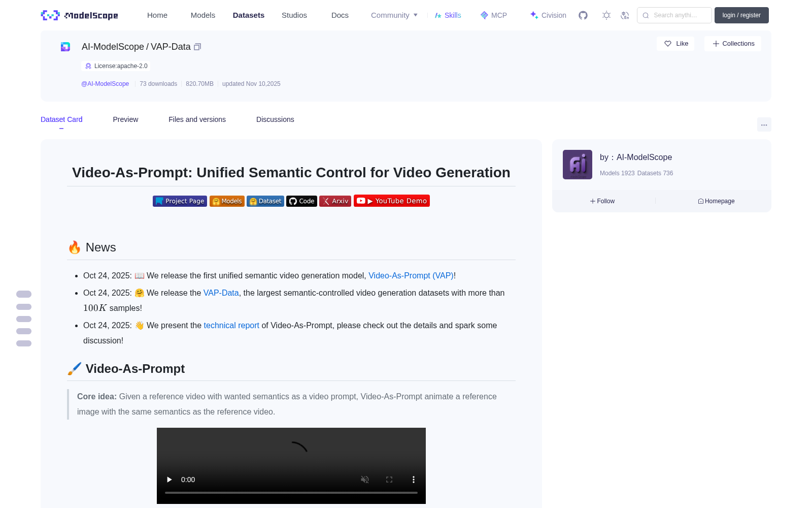This screenshot has height=508, width=812.
Task: Click the 73 downloads text
Action: point(158,84)
